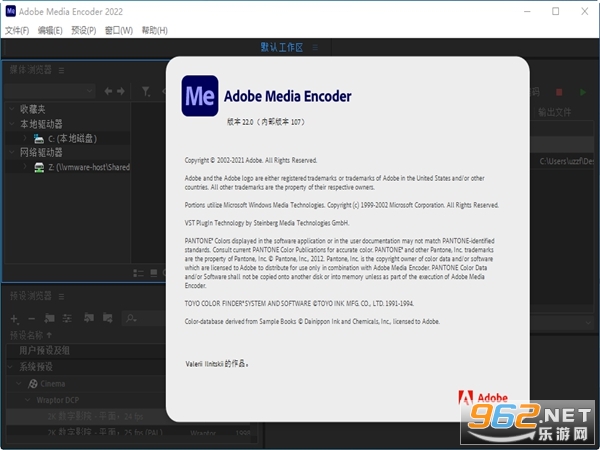Select the 默认工作区 workspace tab
This screenshot has width=600, height=450.
pyautogui.click(x=282, y=47)
